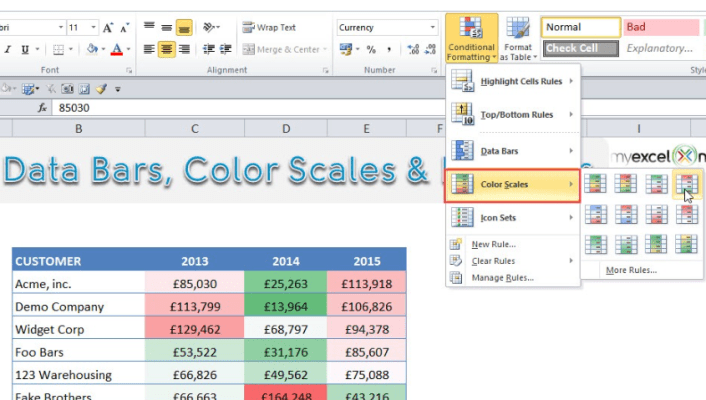
Task: Select Red-White-Blue color scale
Action: [x=626, y=214]
